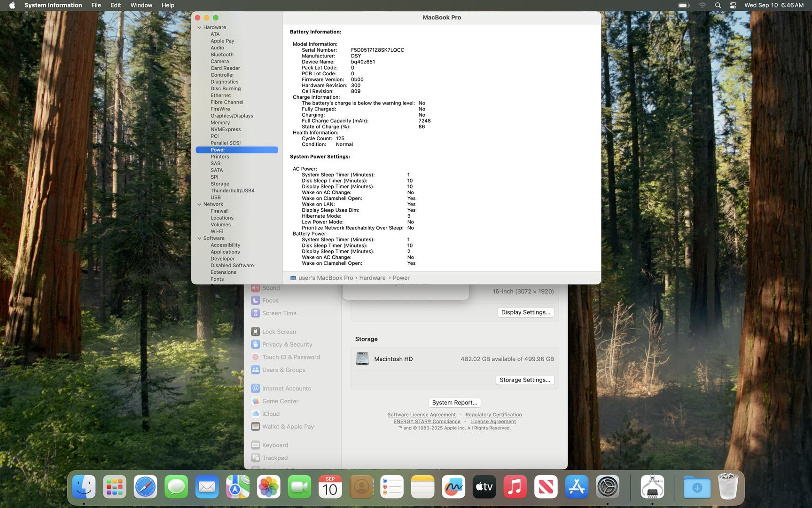Open Music app in the Dock
Image resolution: width=812 pixels, height=508 pixels.
(x=515, y=487)
